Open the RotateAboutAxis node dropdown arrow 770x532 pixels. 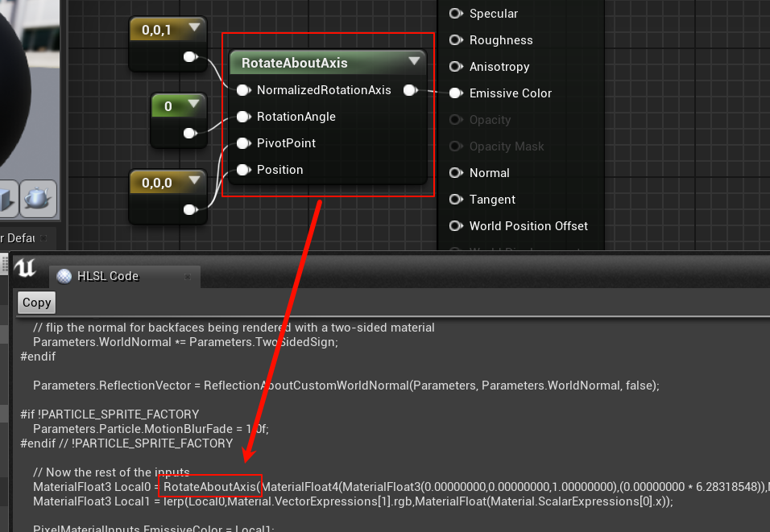(x=414, y=62)
